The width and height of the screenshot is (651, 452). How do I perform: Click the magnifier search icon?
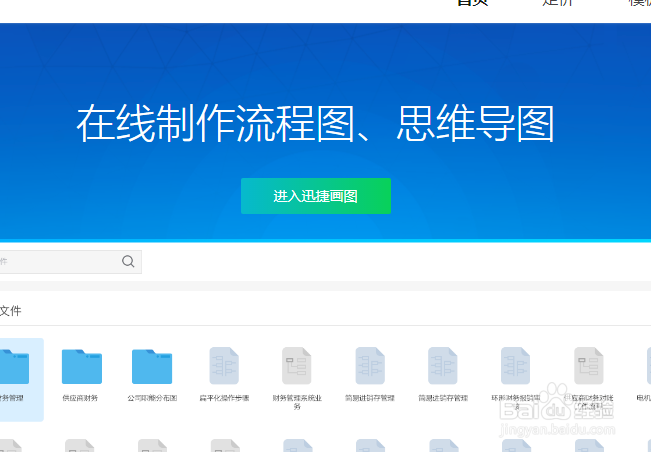click(x=128, y=261)
